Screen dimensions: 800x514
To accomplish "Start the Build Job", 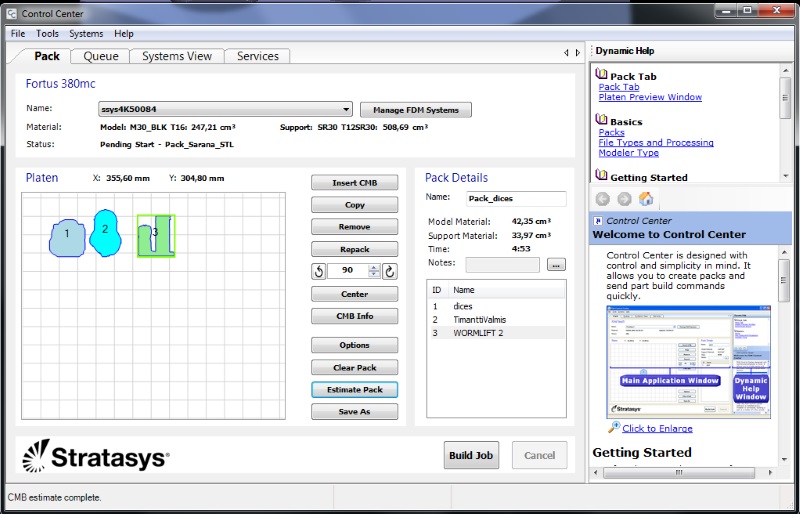I will coord(471,455).
